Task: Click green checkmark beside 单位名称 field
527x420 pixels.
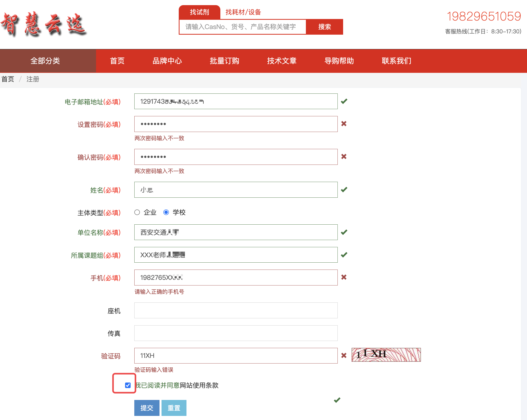Action: (x=344, y=232)
